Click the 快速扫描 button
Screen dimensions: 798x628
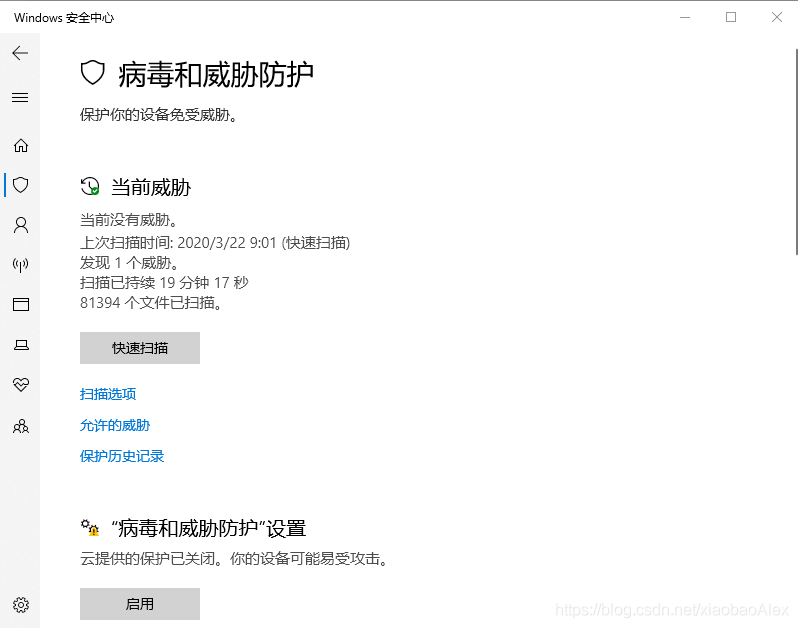(x=140, y=348)
